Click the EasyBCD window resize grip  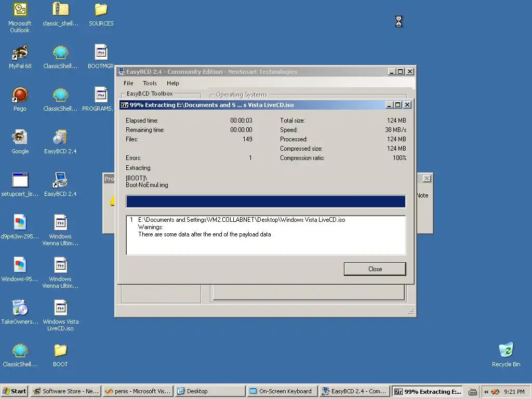(x=411, y=312)
